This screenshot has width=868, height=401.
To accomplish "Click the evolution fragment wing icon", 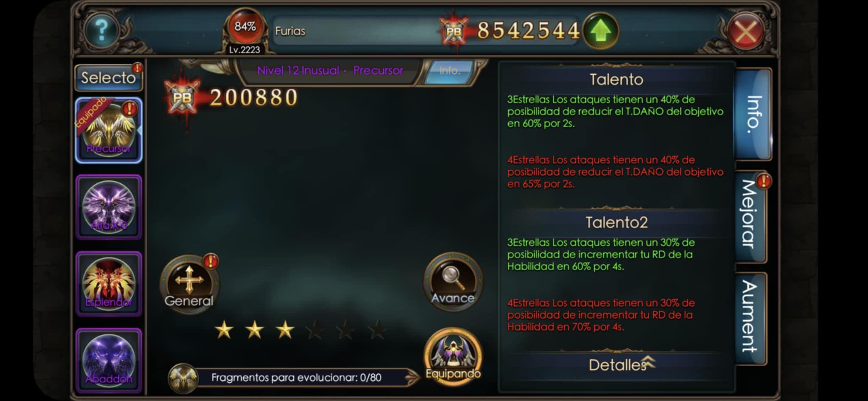I will click(183, 378).
